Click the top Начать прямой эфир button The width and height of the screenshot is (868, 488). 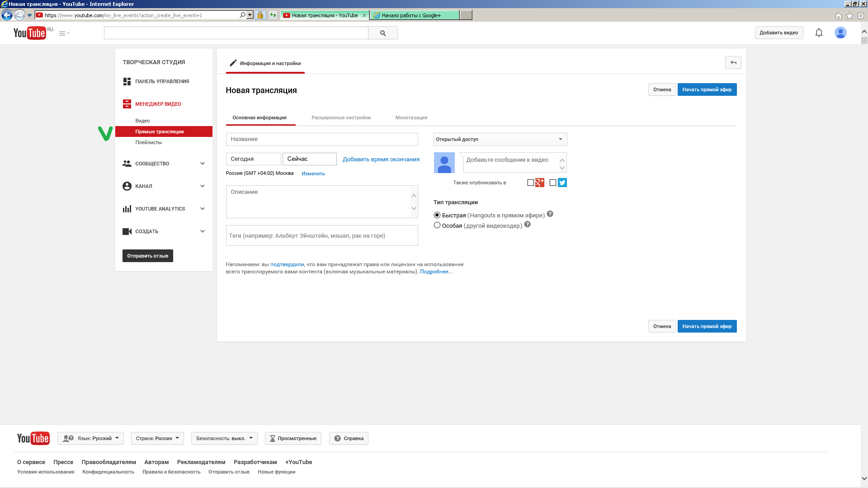tap(707, 89)
